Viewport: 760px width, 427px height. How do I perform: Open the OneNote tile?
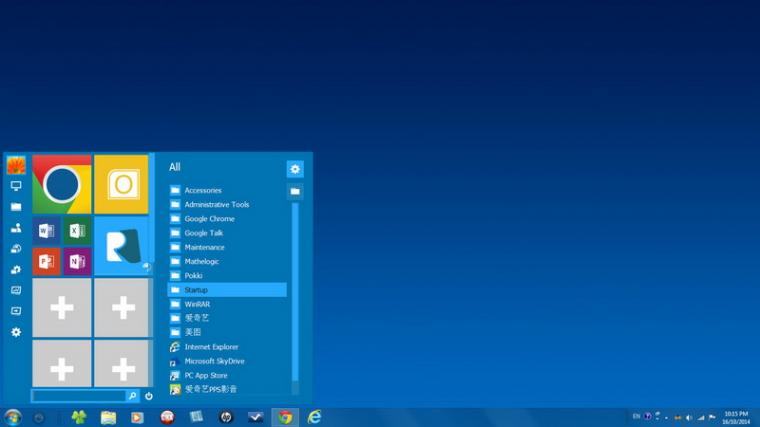tap(76, 261)
